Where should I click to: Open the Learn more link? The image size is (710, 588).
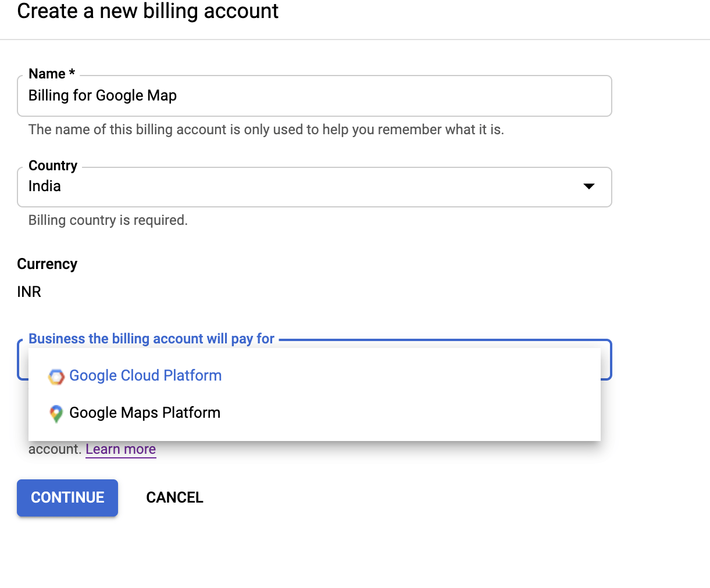coord(120,449)
